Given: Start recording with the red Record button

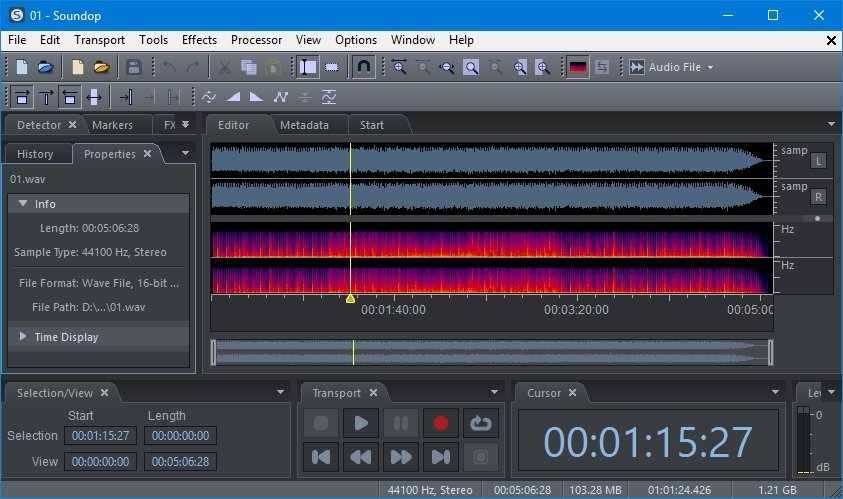Looking at the screenshot, I should [x=440, y=423].
